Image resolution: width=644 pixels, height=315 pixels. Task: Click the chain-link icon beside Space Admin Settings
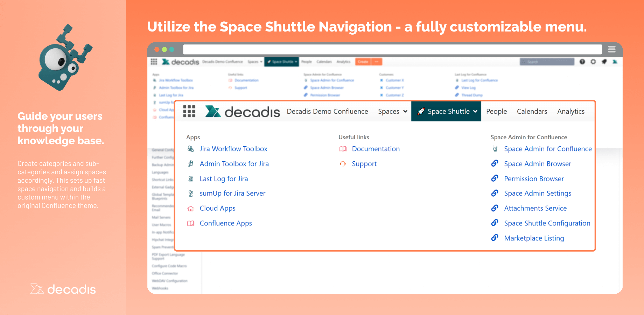point(495,193)
